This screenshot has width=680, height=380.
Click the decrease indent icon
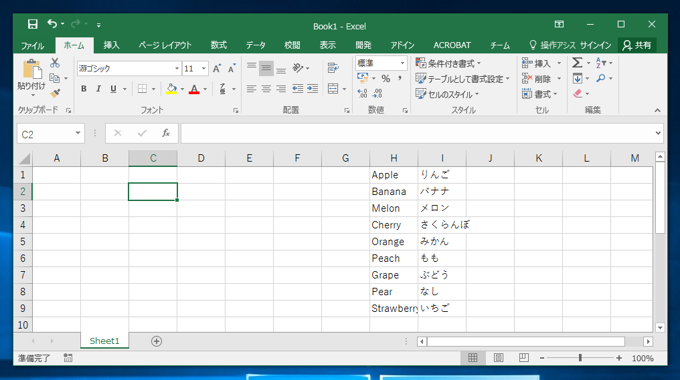[x=298, y=89]
